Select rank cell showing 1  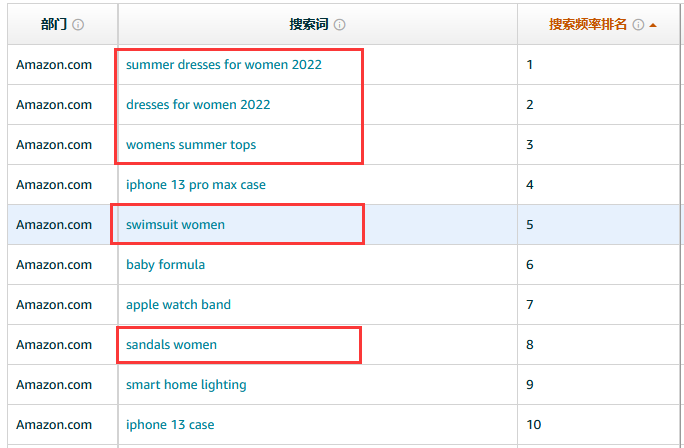coord(598,65)
